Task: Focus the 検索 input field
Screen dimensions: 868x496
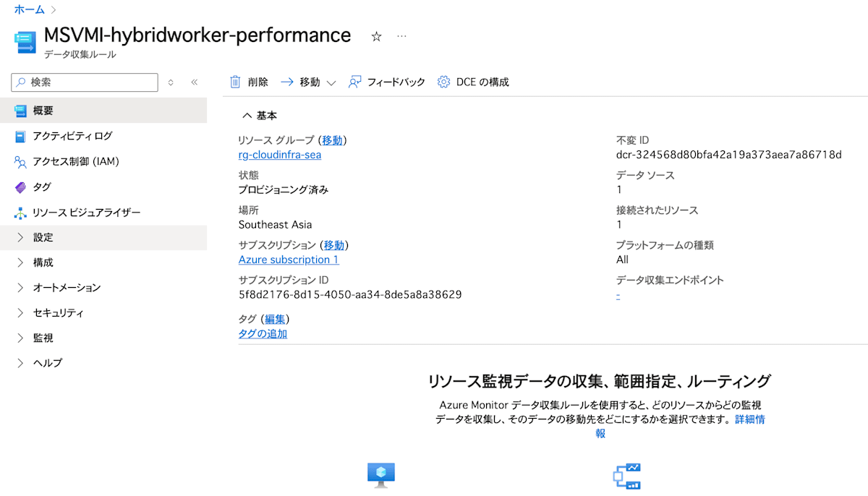Action: [85, 82]
